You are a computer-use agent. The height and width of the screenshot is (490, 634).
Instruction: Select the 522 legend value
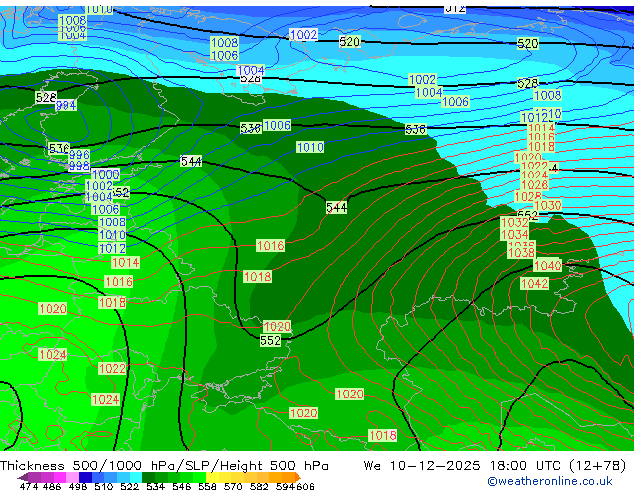(129, 486)
